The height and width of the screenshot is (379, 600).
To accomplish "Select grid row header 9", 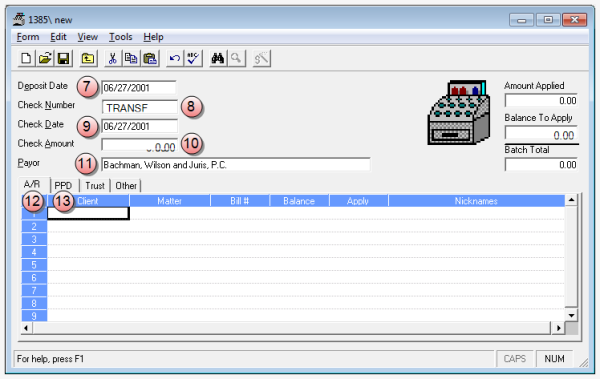I will (34, 316).
